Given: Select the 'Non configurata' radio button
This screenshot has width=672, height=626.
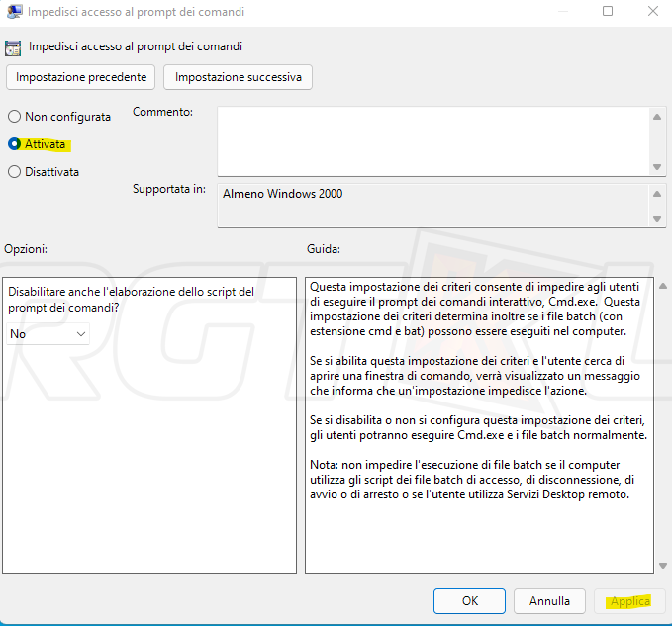Looking at the screenshot, I should pos(15,117).
